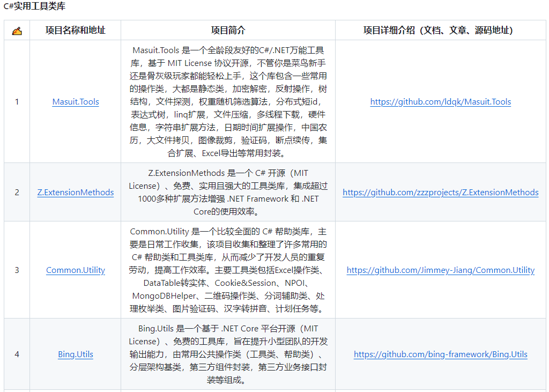Click the pencil emoji in table header

[17, 31]
